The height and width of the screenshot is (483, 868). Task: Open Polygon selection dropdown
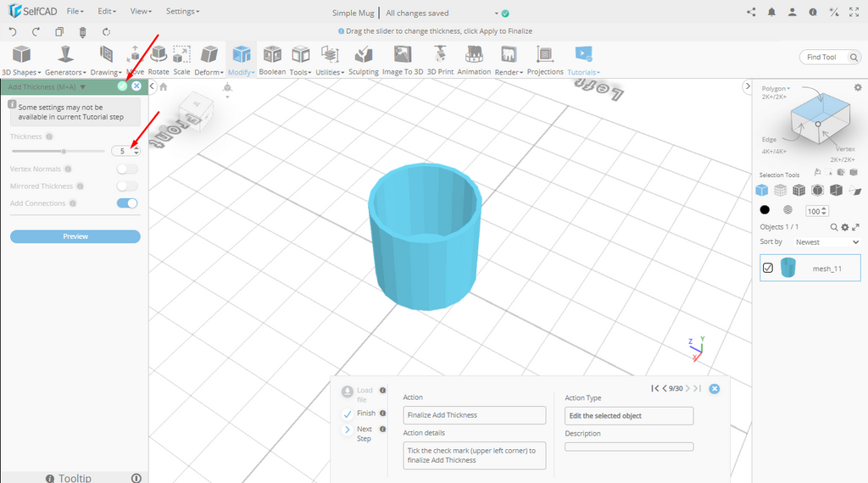[x=776, y=88]
